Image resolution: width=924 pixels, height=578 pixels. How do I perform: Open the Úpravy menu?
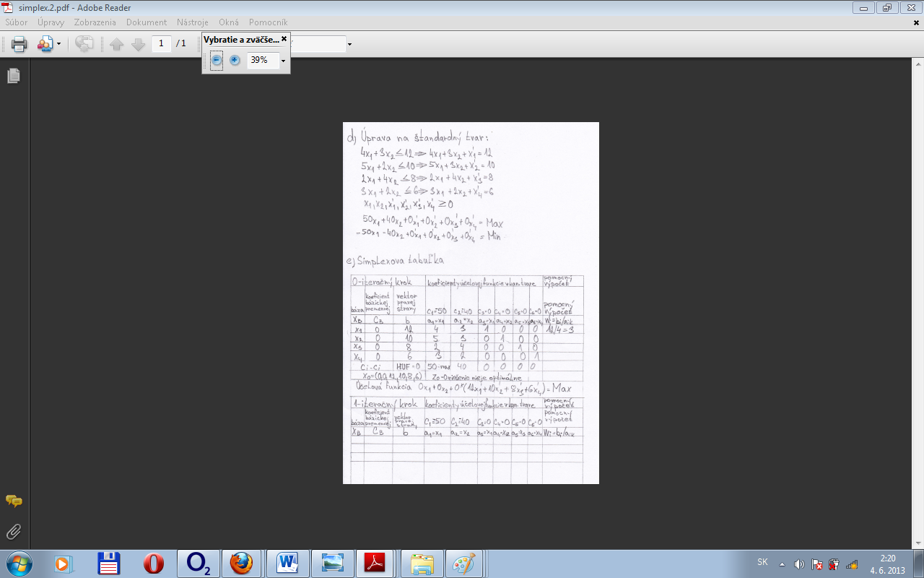point(51,22)
